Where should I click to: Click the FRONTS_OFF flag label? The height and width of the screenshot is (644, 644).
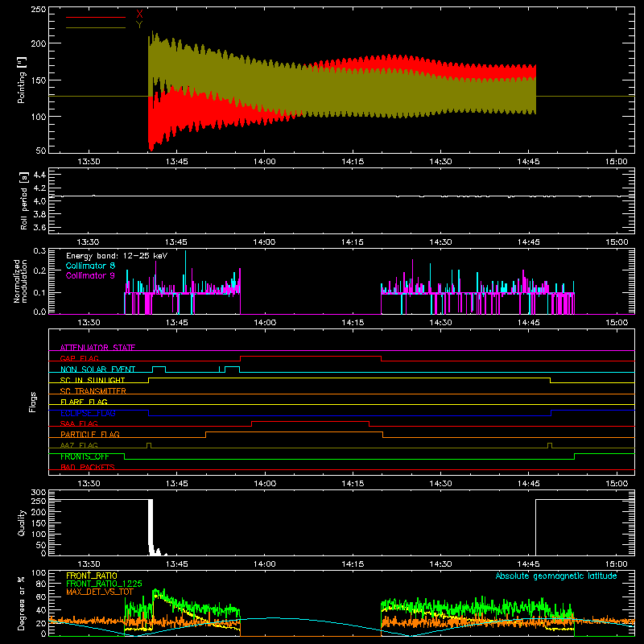tap(85, 456)
